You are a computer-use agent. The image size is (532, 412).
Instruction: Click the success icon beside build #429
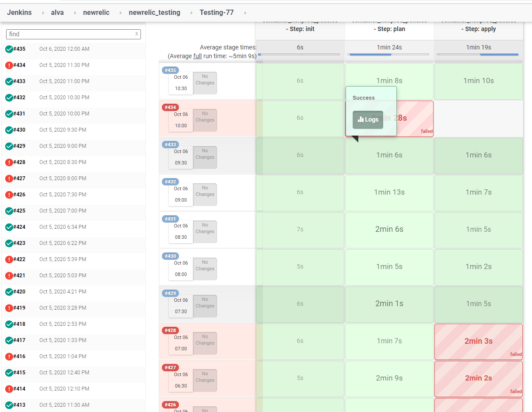pyautogui.click(x=9, y=146)
